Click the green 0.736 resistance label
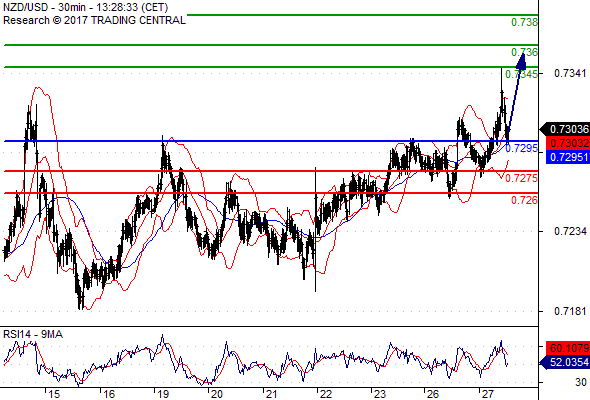590x400 pixels. pos(524,52)
